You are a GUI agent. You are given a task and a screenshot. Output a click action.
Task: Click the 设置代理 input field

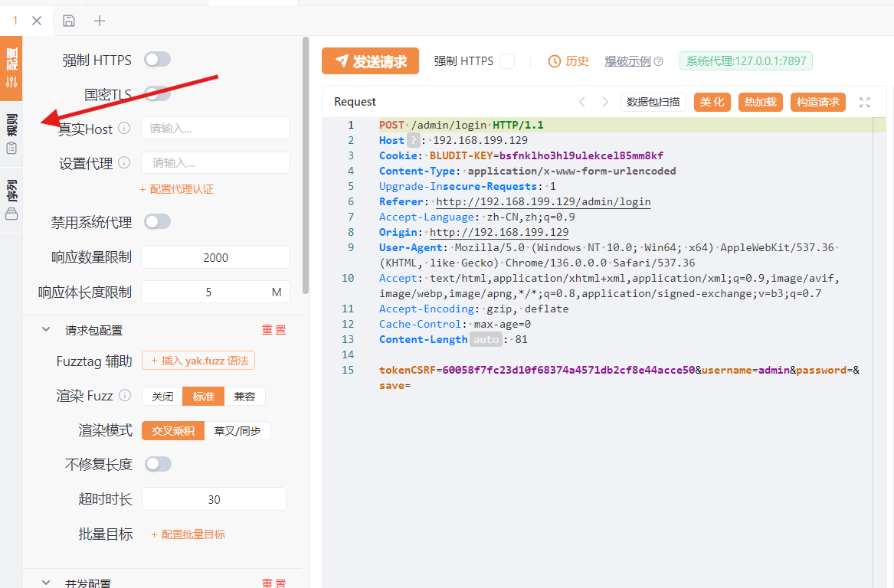click(215, 163)
